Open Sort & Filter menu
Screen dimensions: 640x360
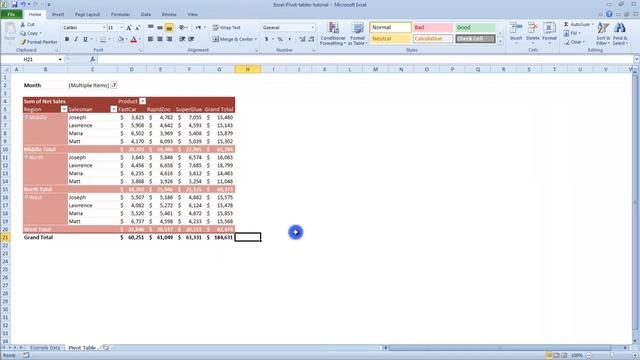(603, 34)
